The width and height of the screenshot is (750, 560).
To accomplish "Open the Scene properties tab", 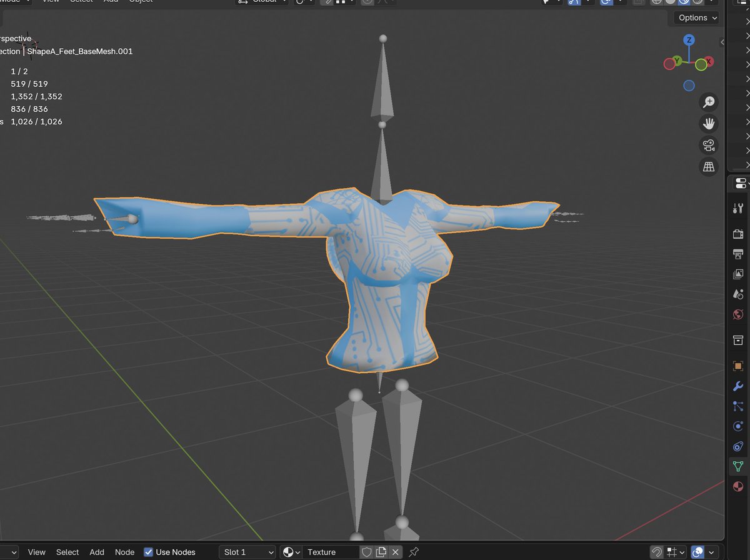I will [x=738, y=294].
